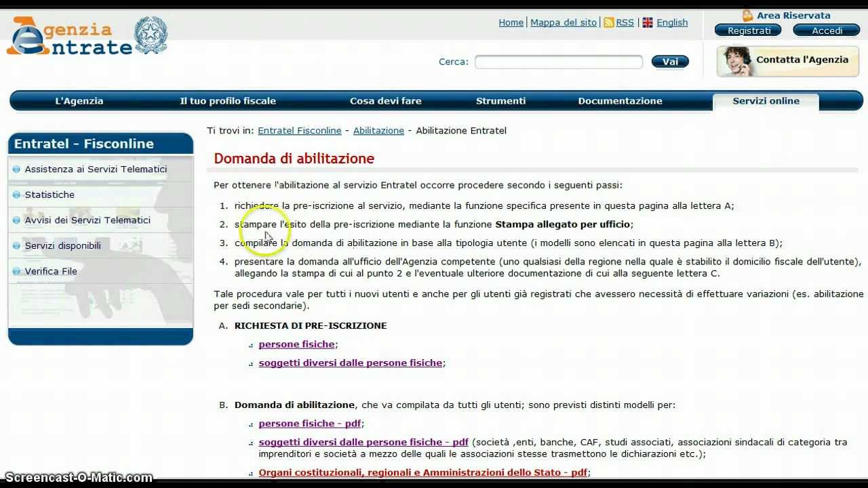Select the Servizi online tab

point(766,102)
